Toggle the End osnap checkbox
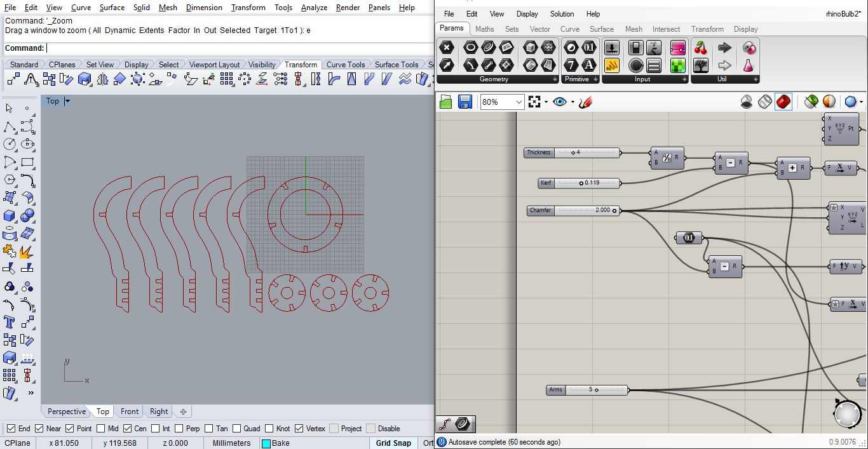This screenshot has height=449, width=868. (x=11, y=429)
